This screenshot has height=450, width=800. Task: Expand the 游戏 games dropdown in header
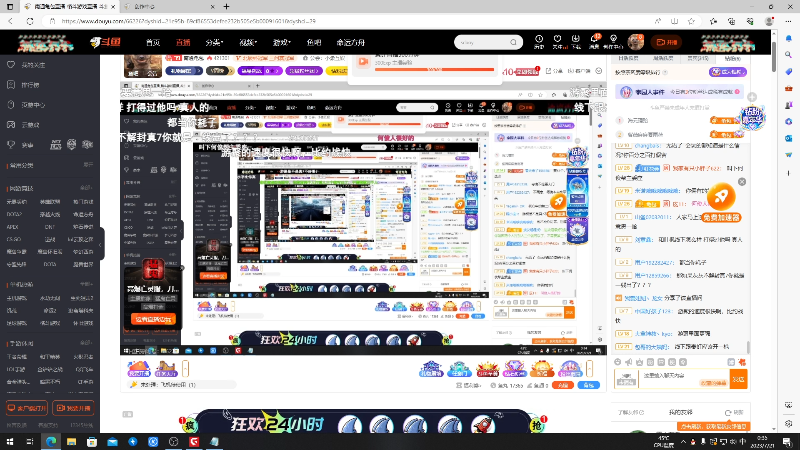[282, 42]
